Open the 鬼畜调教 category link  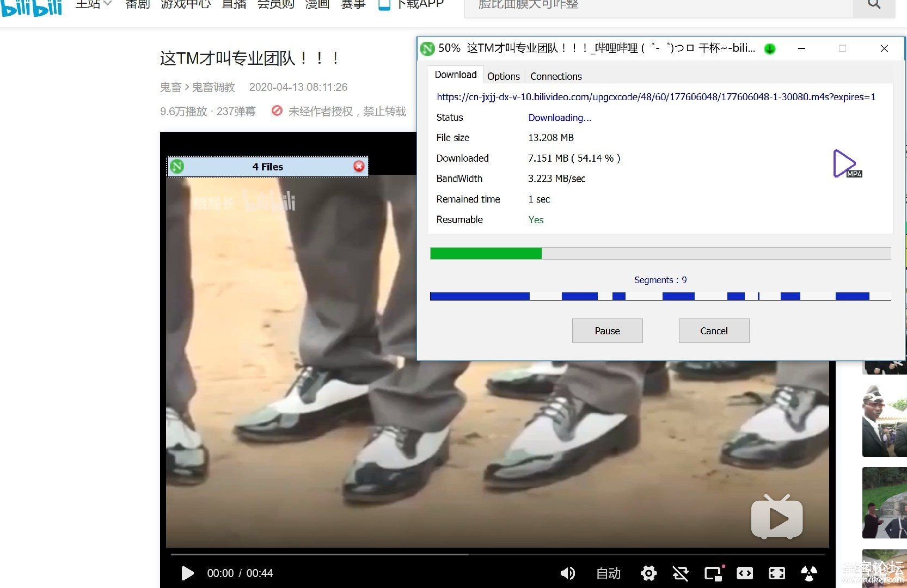tap(213, 87)
